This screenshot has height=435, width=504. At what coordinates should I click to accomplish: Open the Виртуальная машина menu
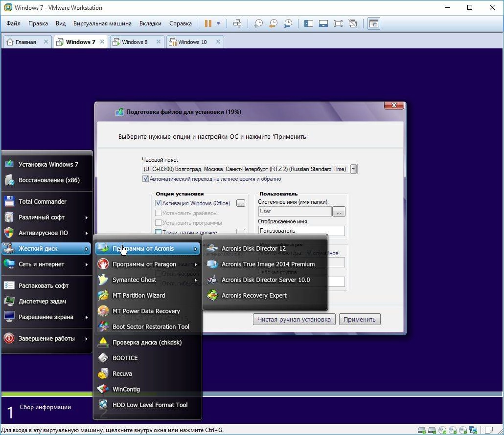[x=102, y=23]
